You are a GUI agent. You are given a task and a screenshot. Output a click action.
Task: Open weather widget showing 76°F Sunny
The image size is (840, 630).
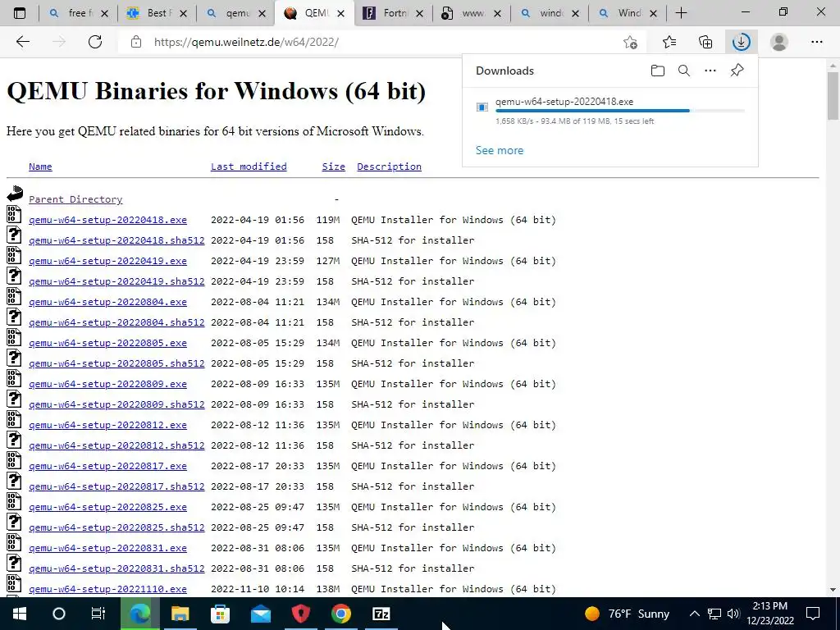click(627, 614)
